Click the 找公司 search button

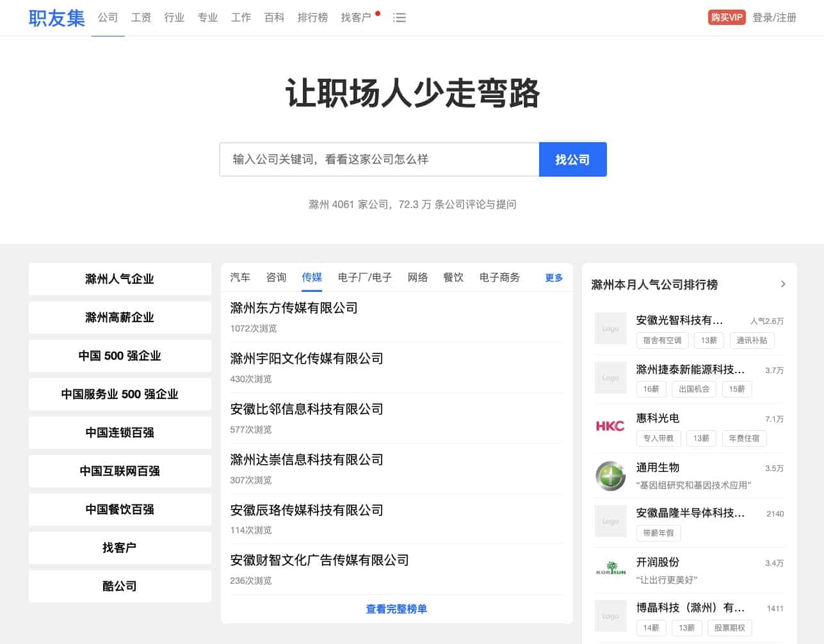point(572,159)
